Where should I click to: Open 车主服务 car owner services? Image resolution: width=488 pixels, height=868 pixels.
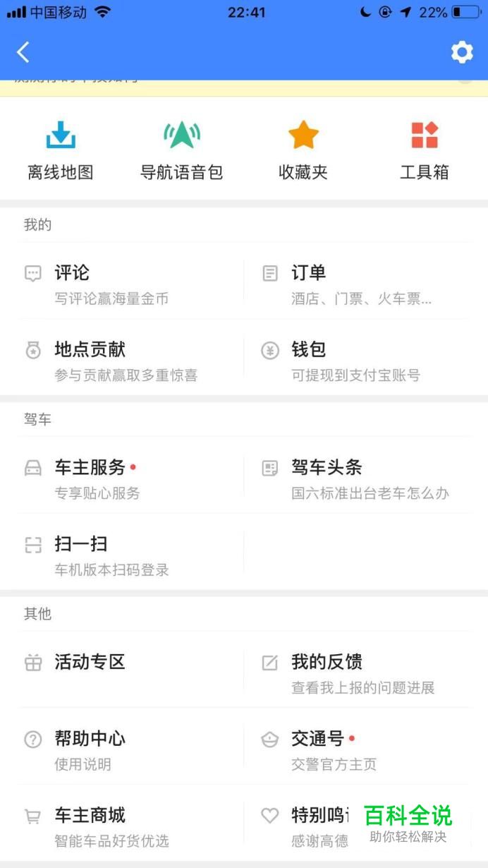click(90, 467)
